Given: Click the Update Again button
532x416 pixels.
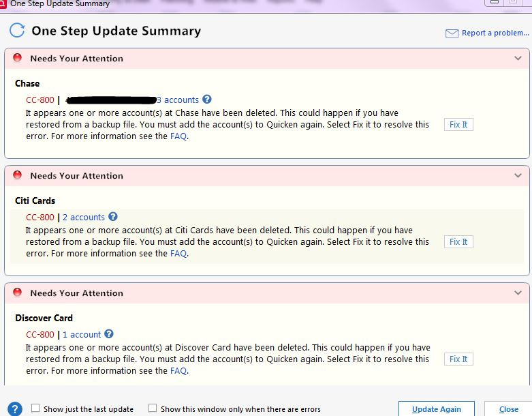Looking at the screenshot, I should click(x=437, y=409).
